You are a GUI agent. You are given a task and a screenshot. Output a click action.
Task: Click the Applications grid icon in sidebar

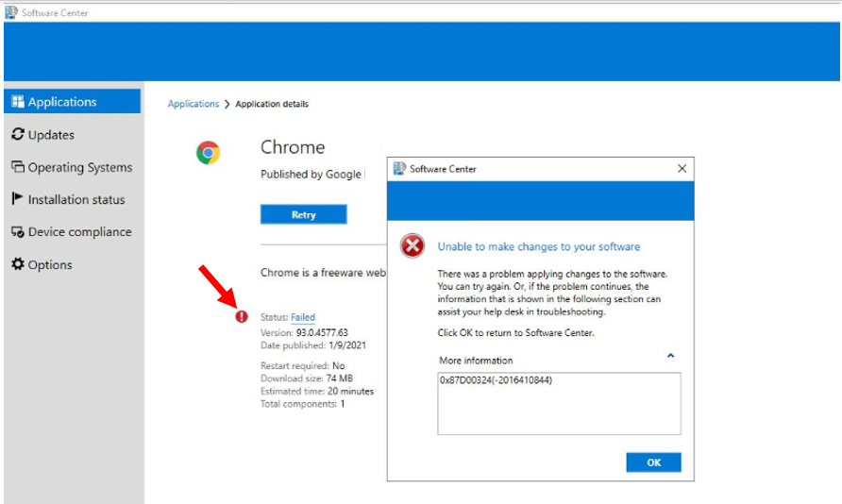(x=18, y=101)
